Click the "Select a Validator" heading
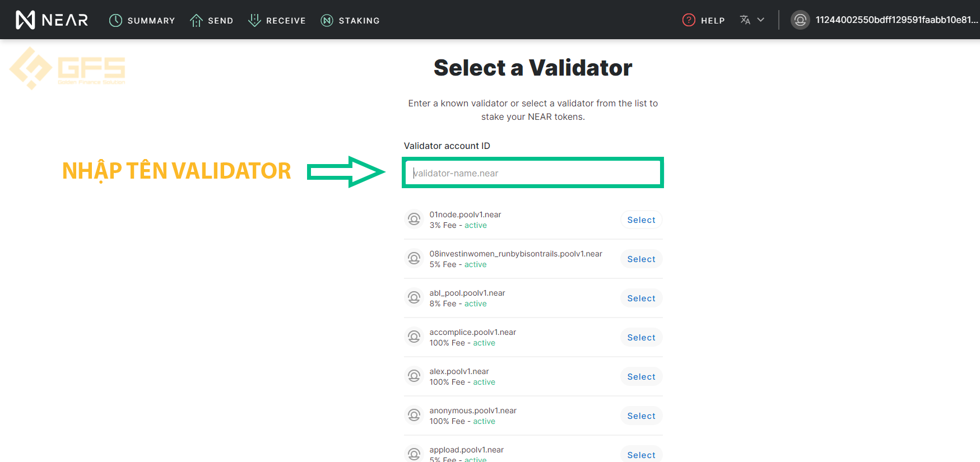This screenshot has width=980, height=462. click(533, 68)
